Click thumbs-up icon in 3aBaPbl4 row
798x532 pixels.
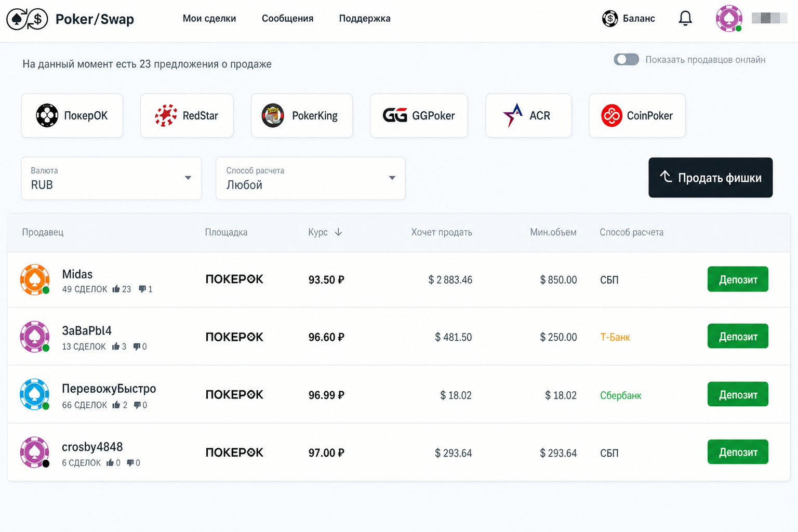pyautogui.click(x=116, y=346)
